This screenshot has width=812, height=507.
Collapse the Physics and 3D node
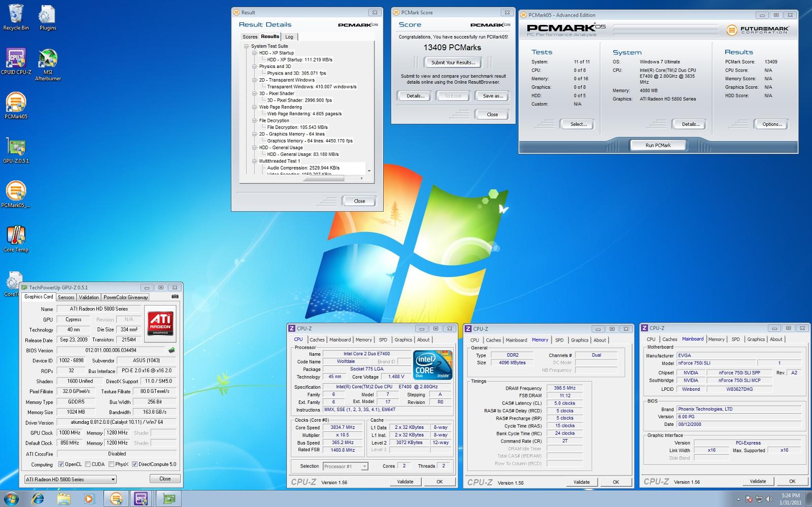tap(255, 66)
